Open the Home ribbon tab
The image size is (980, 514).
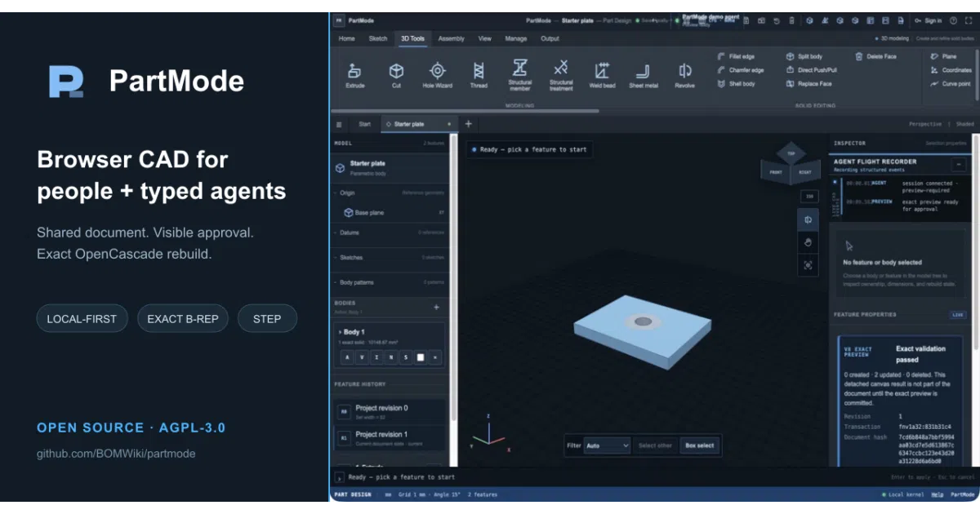[347, 38]
